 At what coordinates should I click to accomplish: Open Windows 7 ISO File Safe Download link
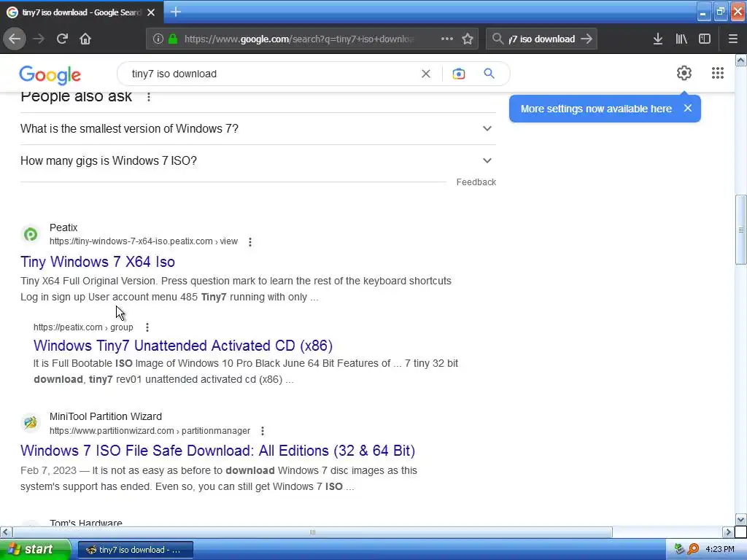tap(217, 451)
